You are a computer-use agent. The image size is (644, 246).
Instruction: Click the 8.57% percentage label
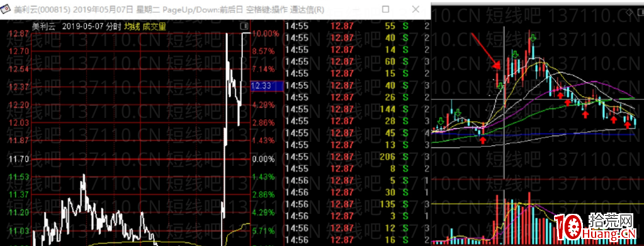pos(263,52)
